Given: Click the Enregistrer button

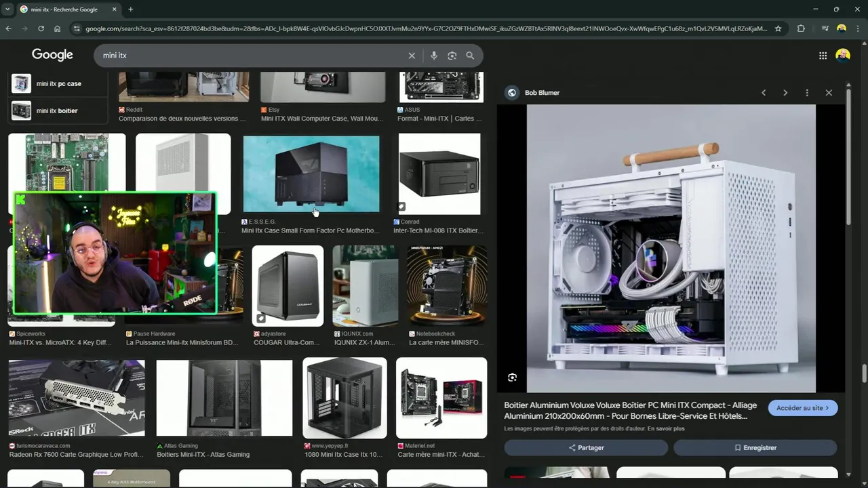Looking at the screenshot, I should tap(755, 448).
